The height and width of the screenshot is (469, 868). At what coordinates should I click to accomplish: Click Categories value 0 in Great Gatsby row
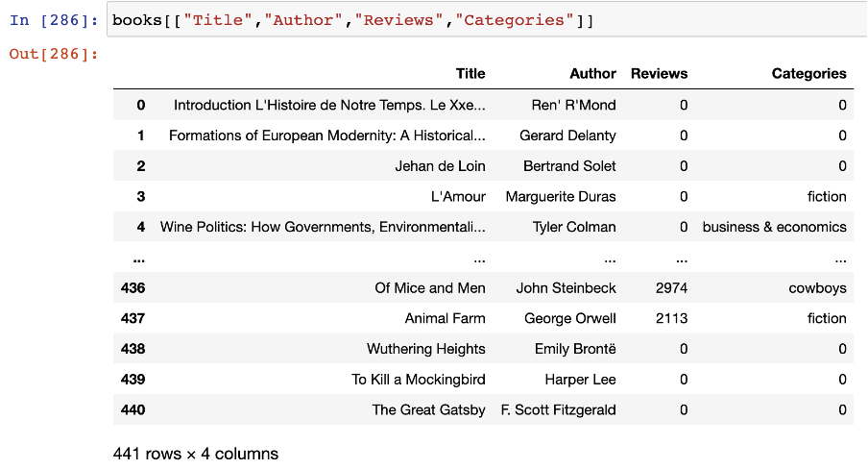[x=842, y=409]
